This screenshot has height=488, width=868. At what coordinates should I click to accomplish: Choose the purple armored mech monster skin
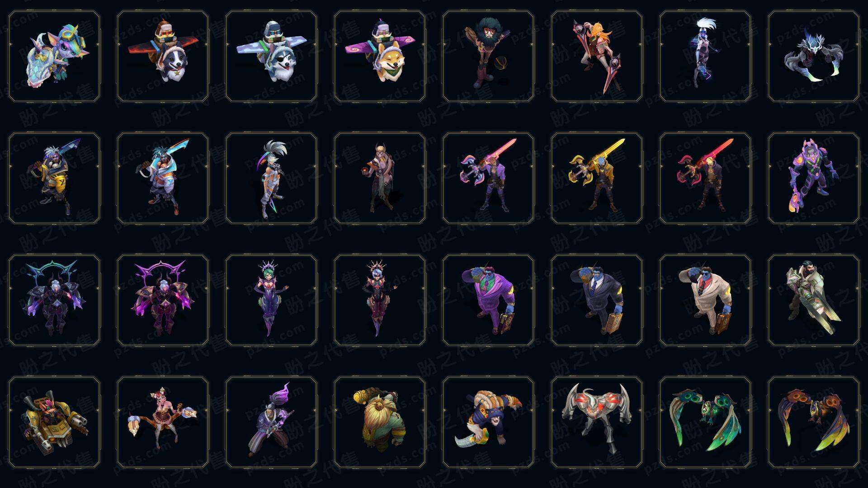[814, 178]
